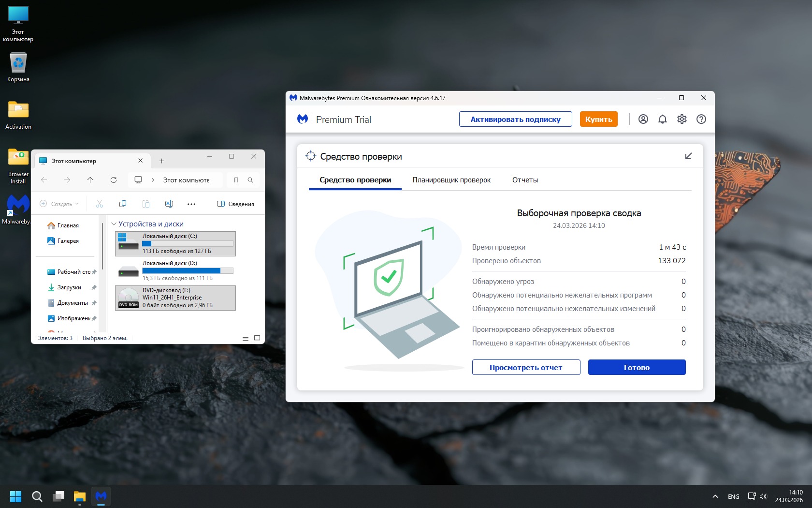Switch to the details list view toggle
The height and width of the screenshot is (508, 812).
pos(246,338)
